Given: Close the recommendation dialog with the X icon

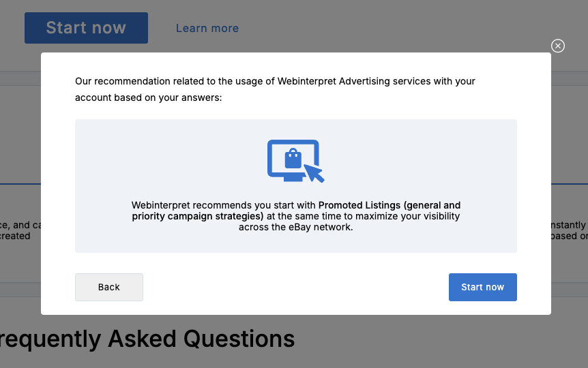Looking at the screenshot, I should pyautogui.click(x=557, y=46).
